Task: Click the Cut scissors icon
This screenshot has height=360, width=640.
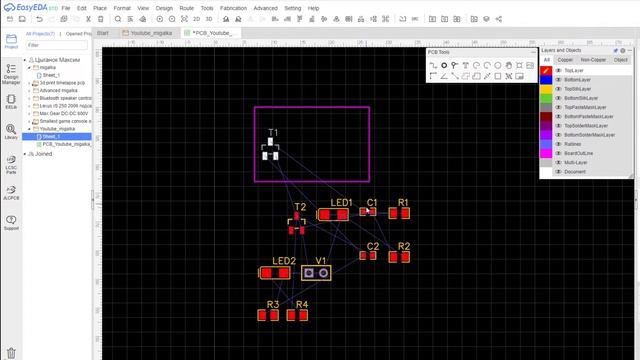Action: point(88,19)
